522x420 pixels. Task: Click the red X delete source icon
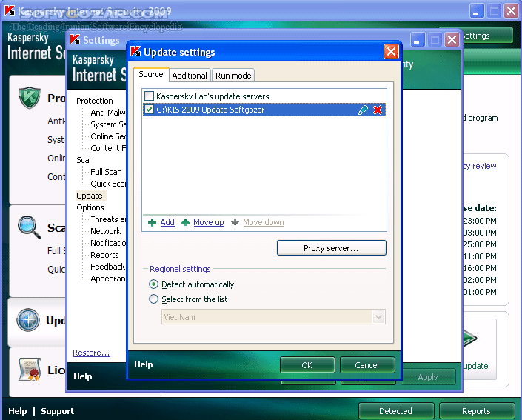click(x=378, y=110)
